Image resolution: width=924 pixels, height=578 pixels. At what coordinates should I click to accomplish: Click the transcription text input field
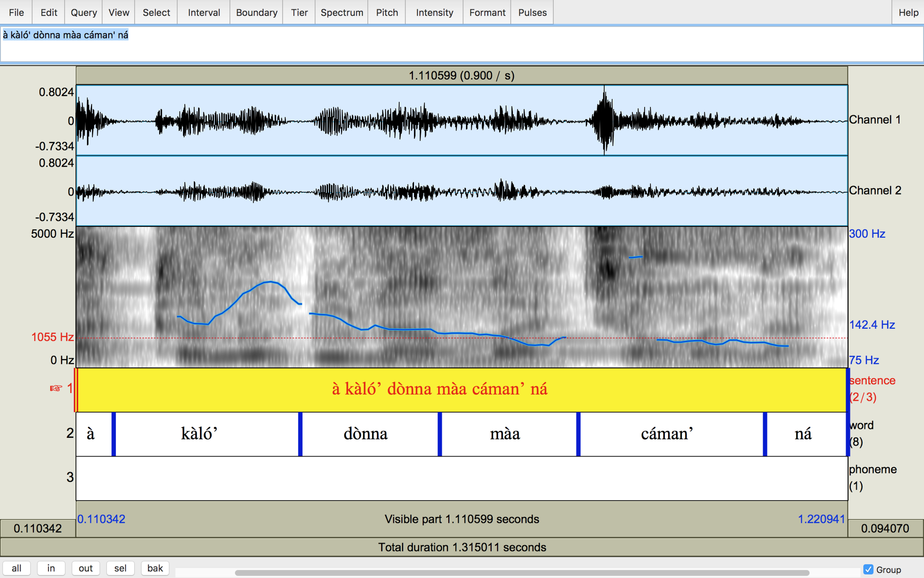tap(461, 44)
